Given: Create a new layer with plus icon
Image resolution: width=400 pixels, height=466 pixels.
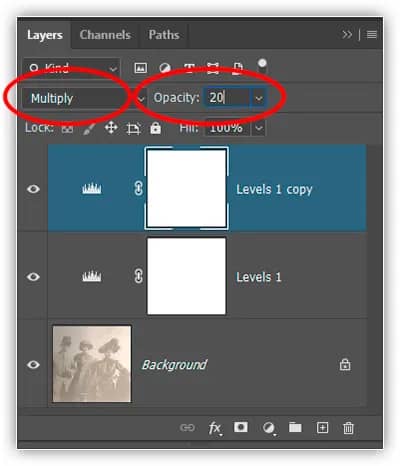Looking at the screenshot, I should pos(322,428).
